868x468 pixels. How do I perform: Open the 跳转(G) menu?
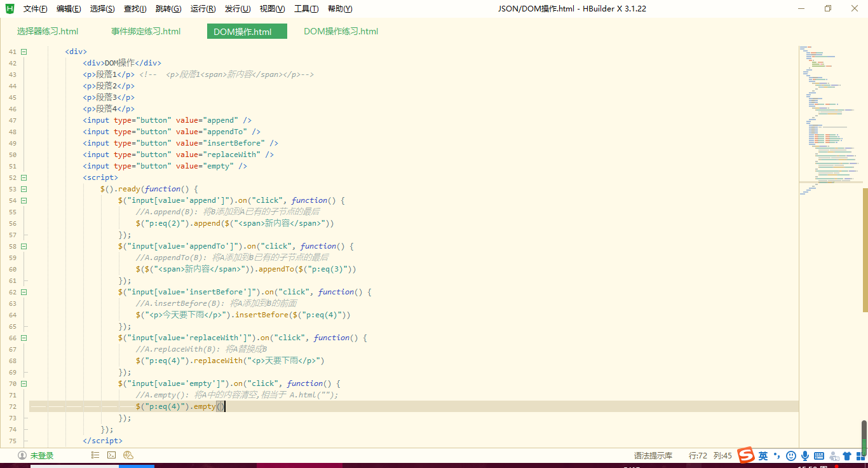coord(168,9)
